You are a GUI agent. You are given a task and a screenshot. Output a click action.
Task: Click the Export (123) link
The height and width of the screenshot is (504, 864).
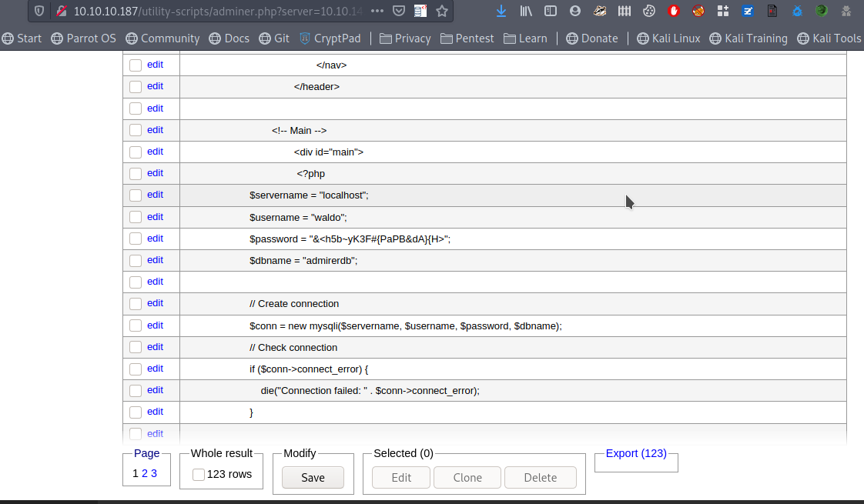coord(636,453)
